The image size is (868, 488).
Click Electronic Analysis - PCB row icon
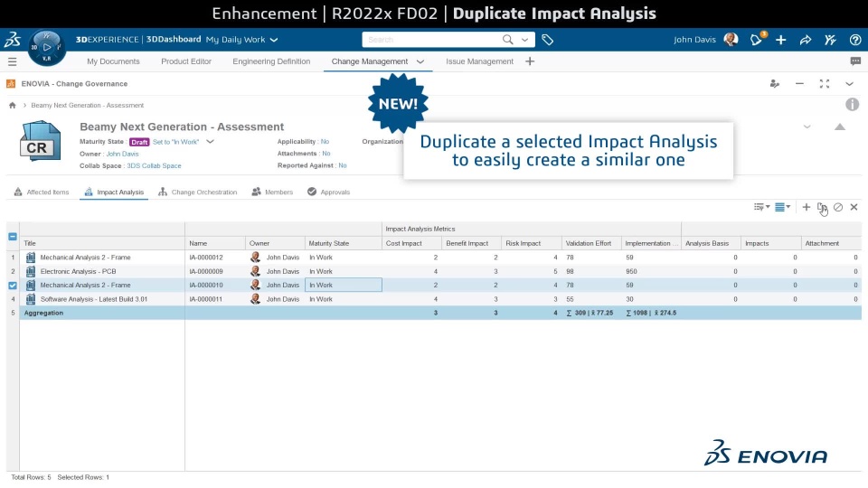[x=31, y=271]
